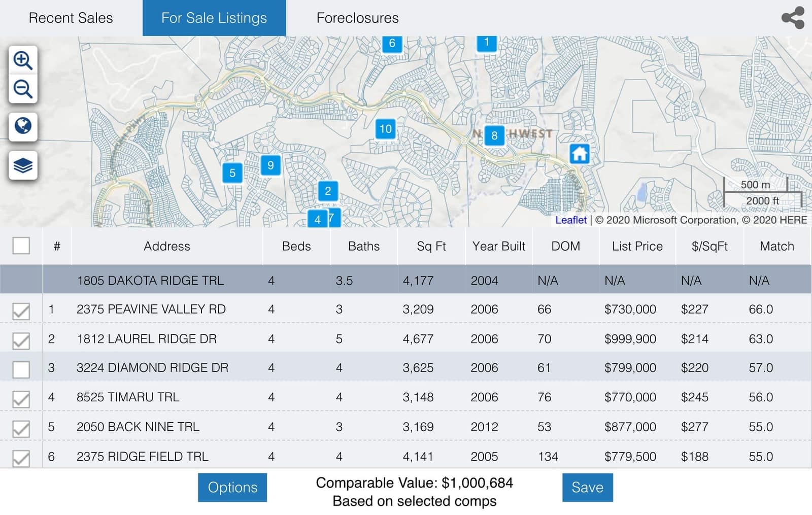Viewport: 812px width, 515px height.
Task: Switch to the Recent Sales tab
Action: point(71,18)
